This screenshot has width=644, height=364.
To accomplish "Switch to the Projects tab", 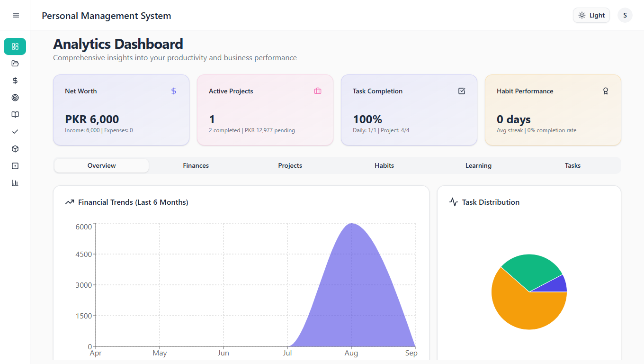I will [x=290, y=165].
